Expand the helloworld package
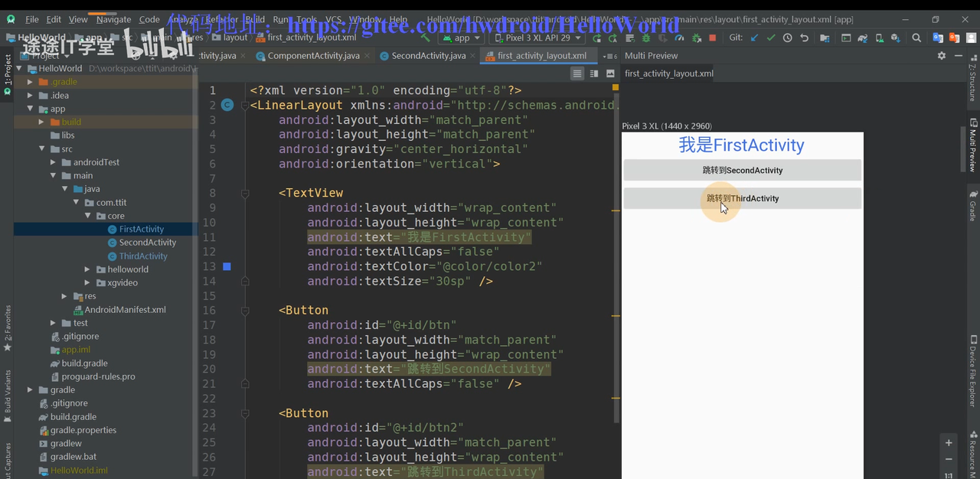Viewport: 980px width, 479px height. click(x=87, y=269)
